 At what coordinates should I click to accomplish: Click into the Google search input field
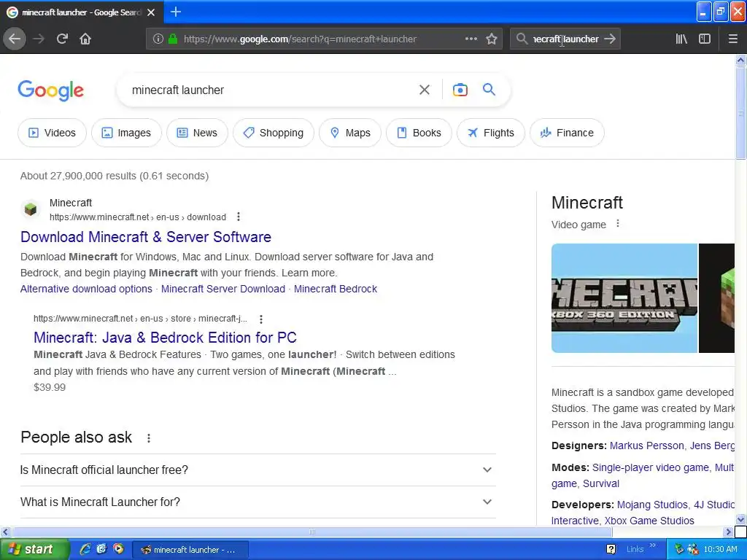269,90
